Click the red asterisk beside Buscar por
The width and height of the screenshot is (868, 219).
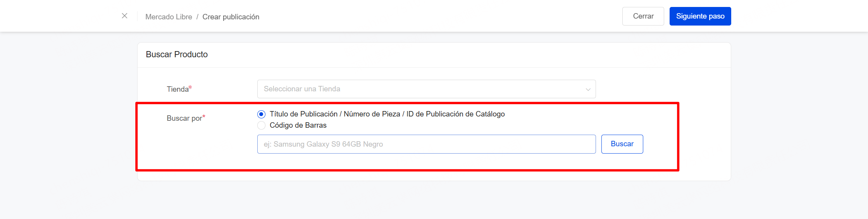pos(204,117)
